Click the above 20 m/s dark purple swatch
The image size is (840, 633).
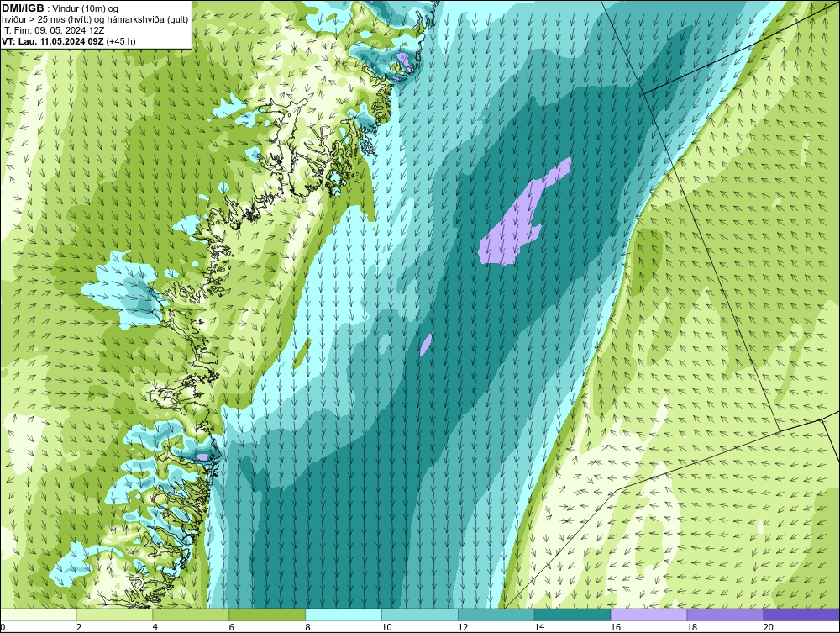click(x=801, y=615)
